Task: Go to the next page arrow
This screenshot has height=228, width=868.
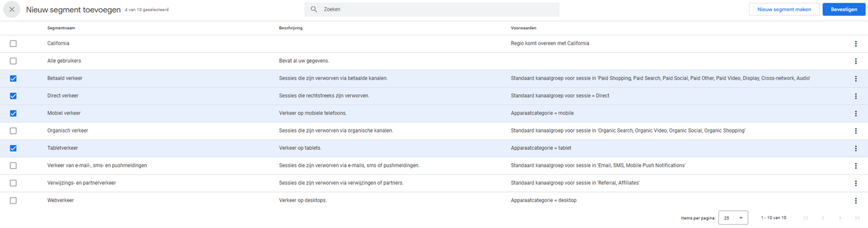Action: pos(840,217)
